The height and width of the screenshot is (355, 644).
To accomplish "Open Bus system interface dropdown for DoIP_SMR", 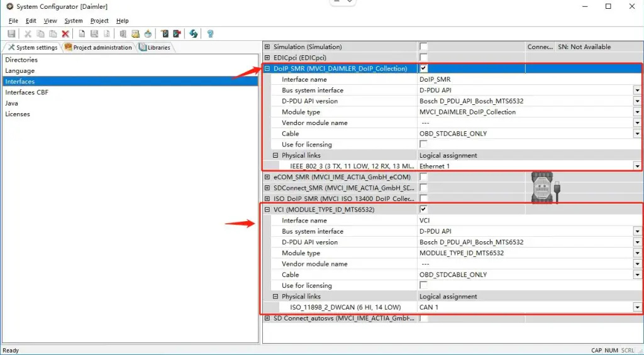I will (638, 90).
